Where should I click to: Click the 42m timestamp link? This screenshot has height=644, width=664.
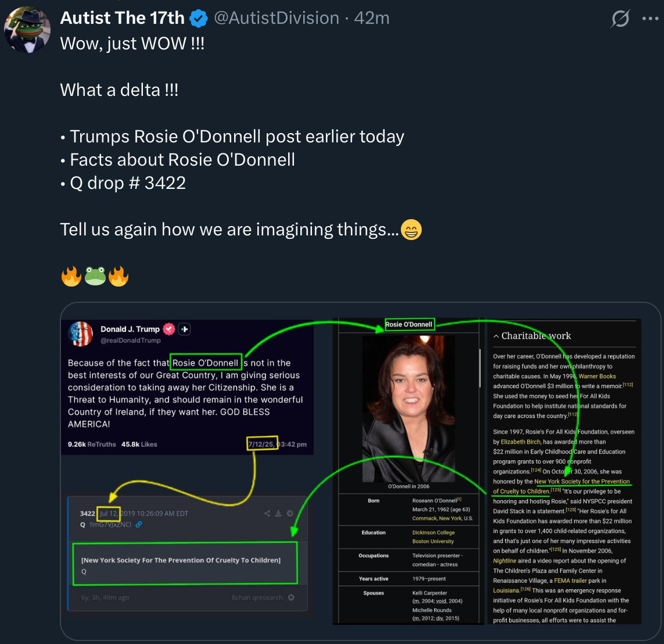tap(371, 18)
